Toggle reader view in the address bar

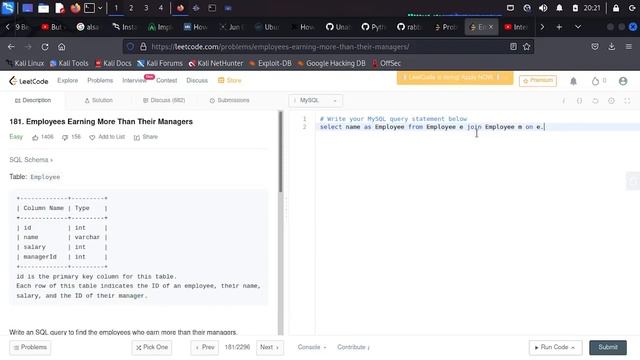pos(513,47)
